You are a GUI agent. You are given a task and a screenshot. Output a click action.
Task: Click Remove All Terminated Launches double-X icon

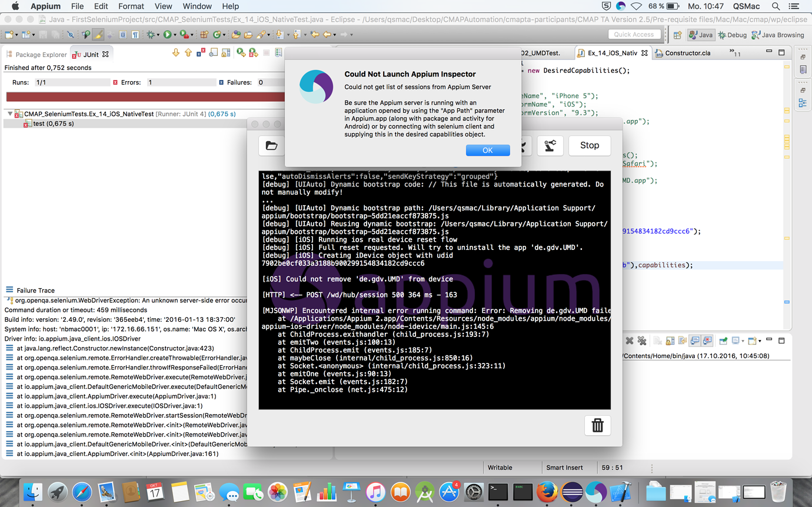[642, 341]
